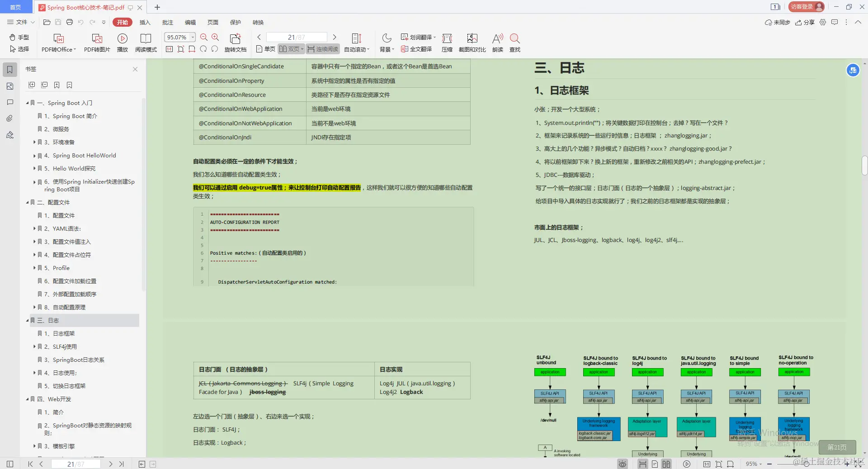Click the add bookmark icon in panel

(x=57, y=85)
